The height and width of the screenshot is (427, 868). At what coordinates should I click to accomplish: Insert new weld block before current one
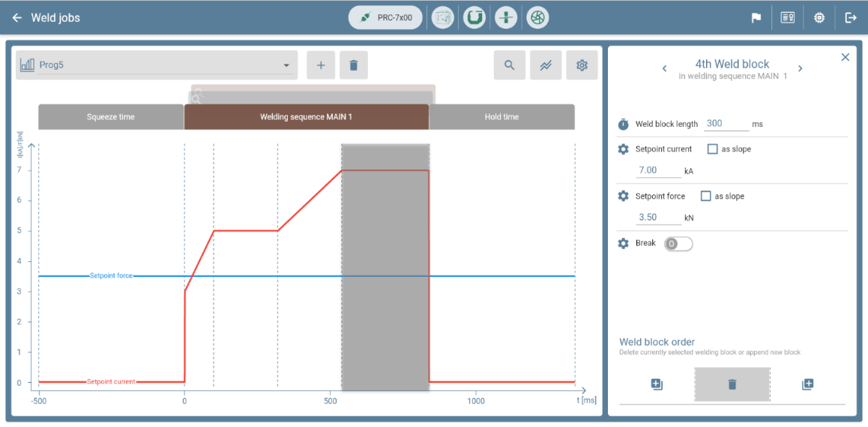pos(657,384)
